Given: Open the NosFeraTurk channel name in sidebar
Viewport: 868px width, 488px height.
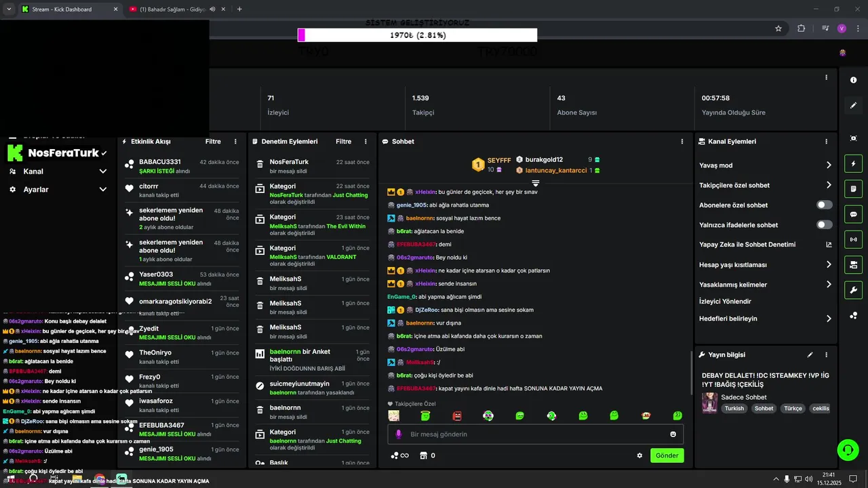Looking at the screenshot, I should click(63, 153).
